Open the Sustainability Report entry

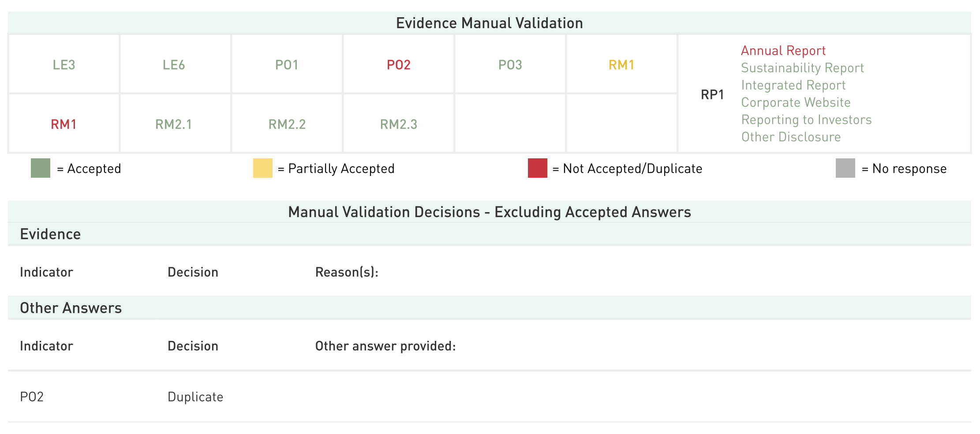[802, 68]
